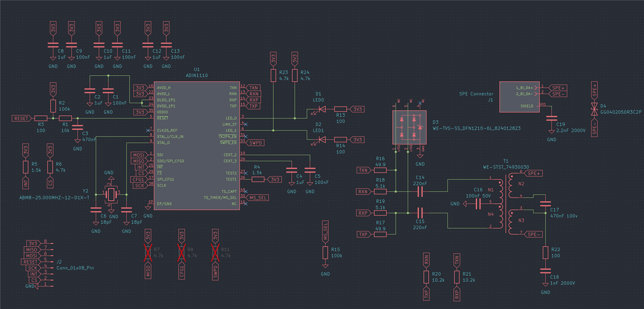Click the C14 220nF capacitor symbol

(420, 192)
